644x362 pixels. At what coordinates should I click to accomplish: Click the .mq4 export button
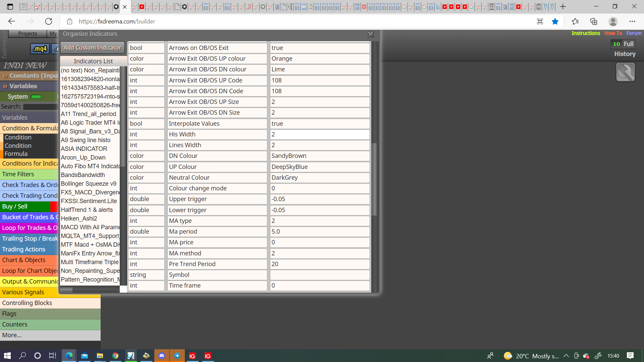[40, 49]
